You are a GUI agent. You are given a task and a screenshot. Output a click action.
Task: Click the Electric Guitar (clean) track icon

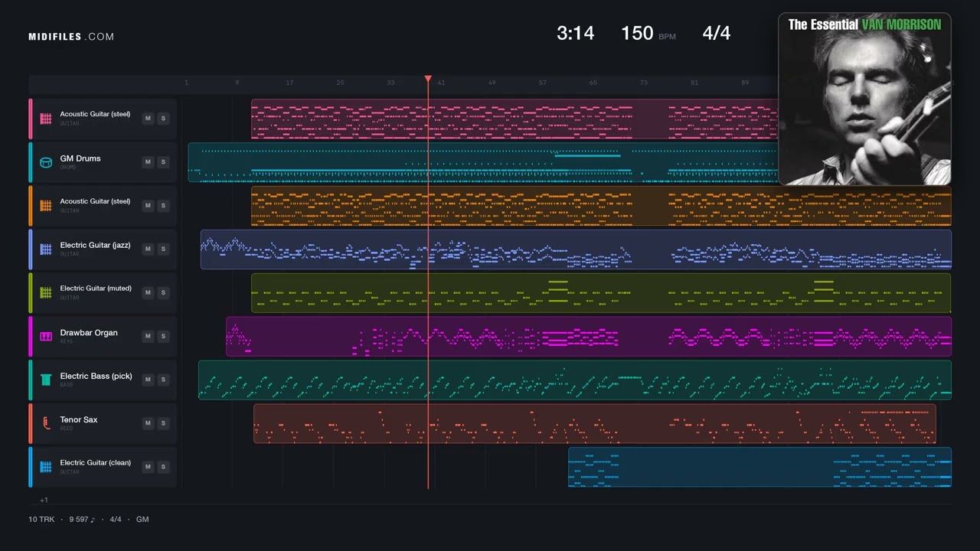(46, 467)
